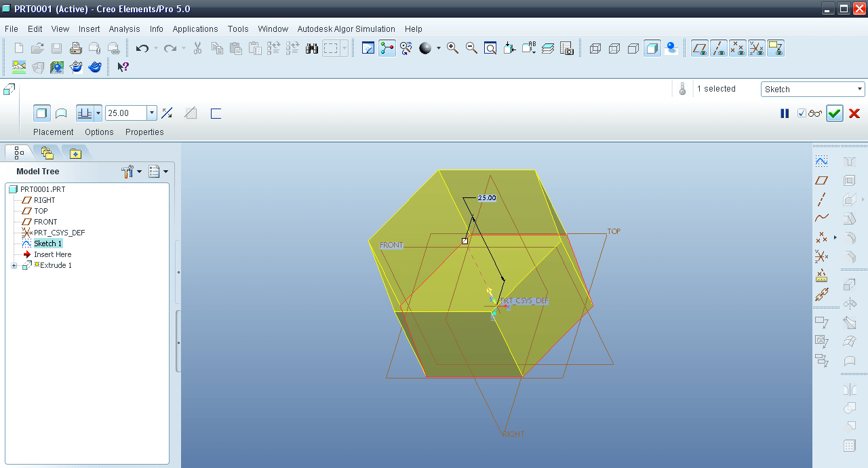Pause the Extrude tool
The width and height of the screenshot is (868, 468).
(785, 113)
